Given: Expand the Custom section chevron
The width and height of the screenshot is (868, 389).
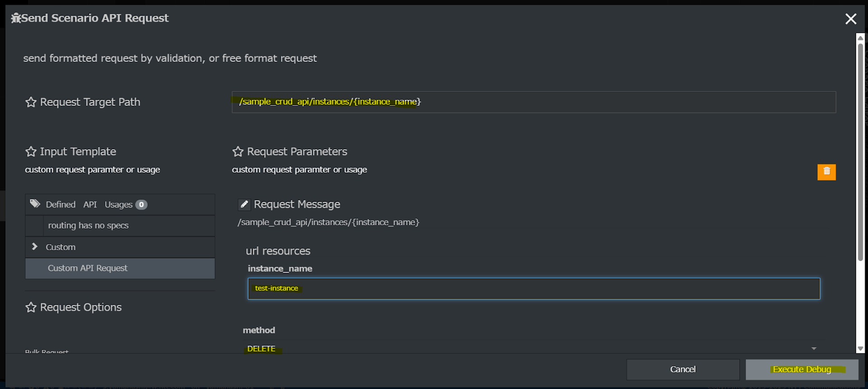Looking at the screenshot, I should pos(34,247).
